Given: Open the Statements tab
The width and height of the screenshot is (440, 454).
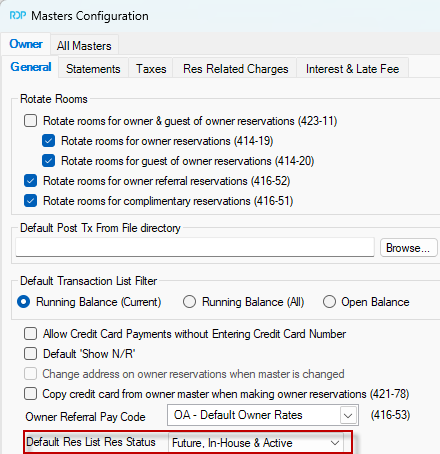Looking at the screenshot, I should [x=93, y=69].
